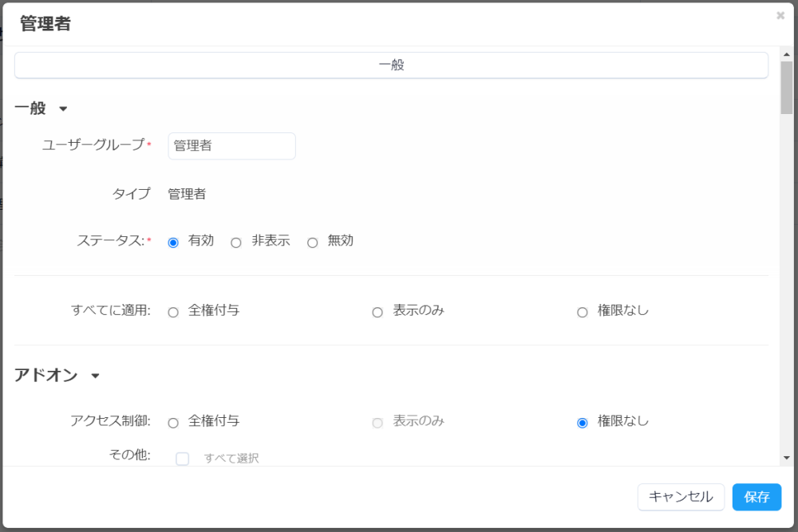The image size is (798, 532).
Task: Check the すべて選択 checkbox
Action: click(183, 459)
